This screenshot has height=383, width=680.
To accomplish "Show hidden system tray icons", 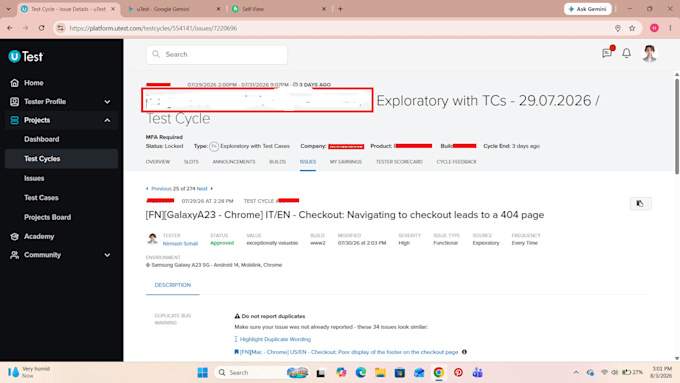I will point(576,373).
